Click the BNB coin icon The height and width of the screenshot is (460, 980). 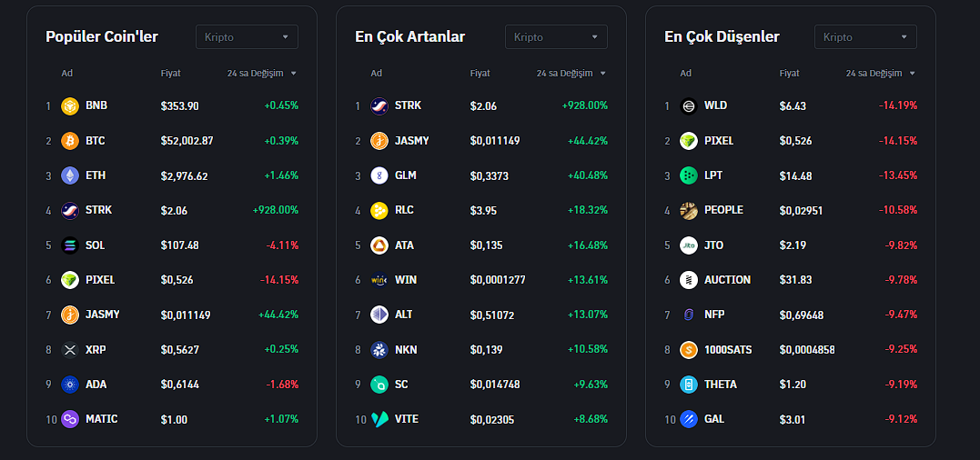pyautogui.click(x=70, y=106)
